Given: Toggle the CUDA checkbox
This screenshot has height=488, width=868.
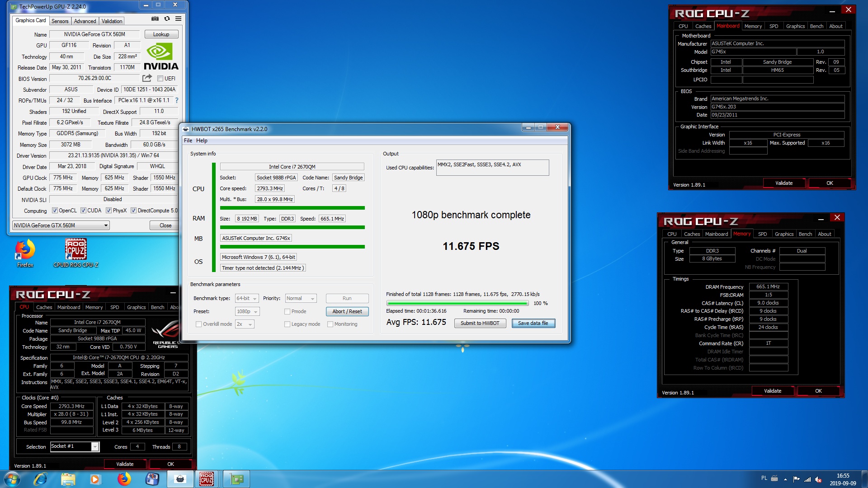Looking at the screenshot, I should (x=83, y=211).
